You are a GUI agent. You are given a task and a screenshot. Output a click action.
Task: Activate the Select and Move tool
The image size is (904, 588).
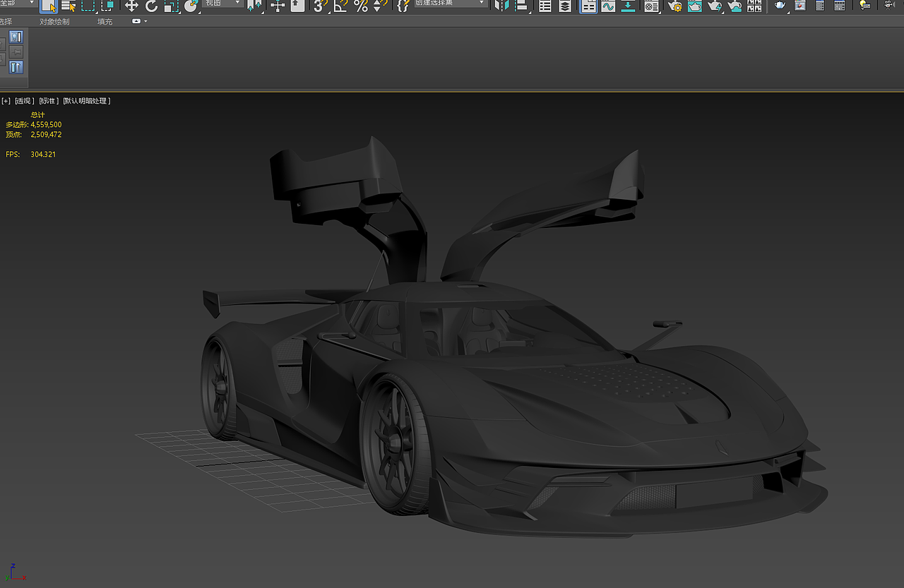[131, 6]
